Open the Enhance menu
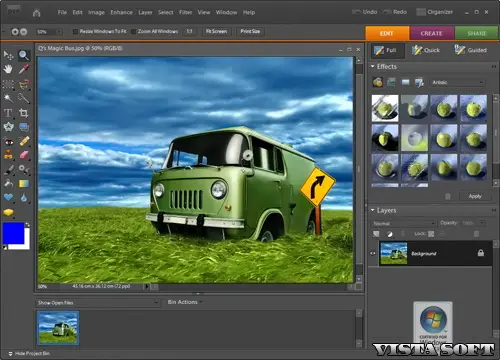The width and height of the screenshot is (500, 360). [122, 13]
